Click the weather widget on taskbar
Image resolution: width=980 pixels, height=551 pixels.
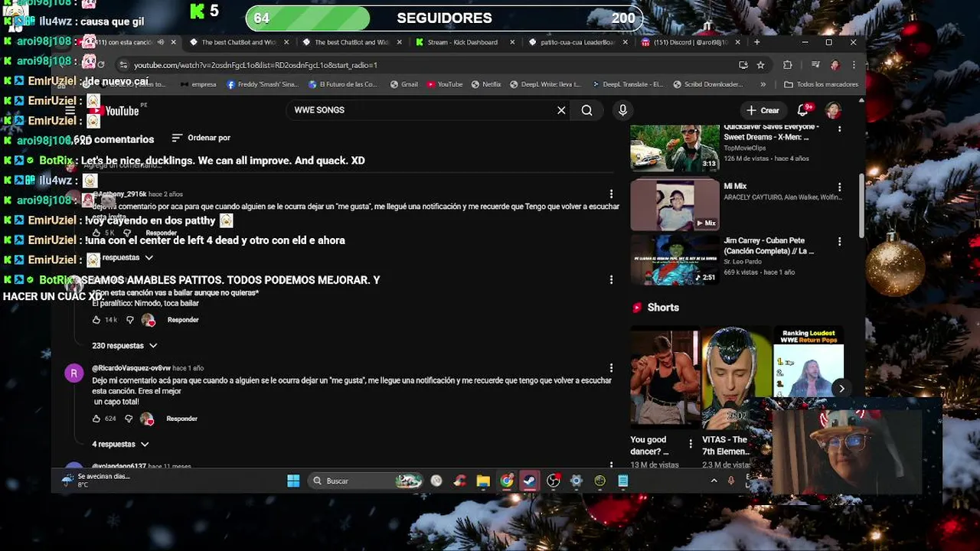point(96,480)
